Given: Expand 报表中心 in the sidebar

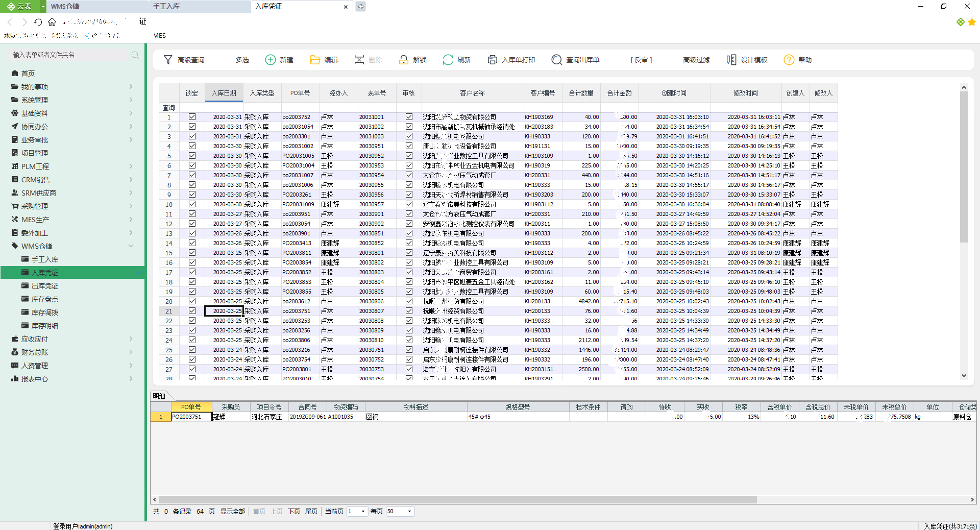Looking at the screenshot, I should [x=131, y=379].
